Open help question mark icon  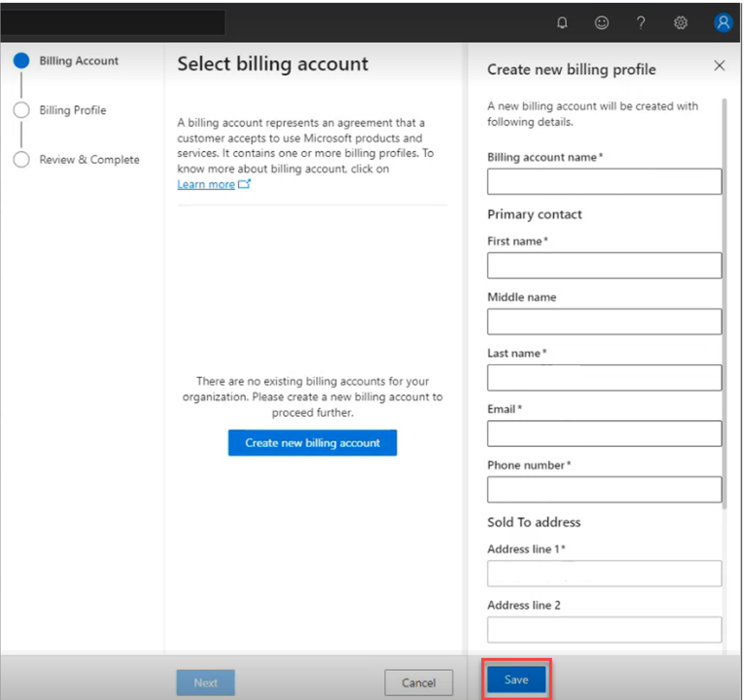tap(641, 23)
